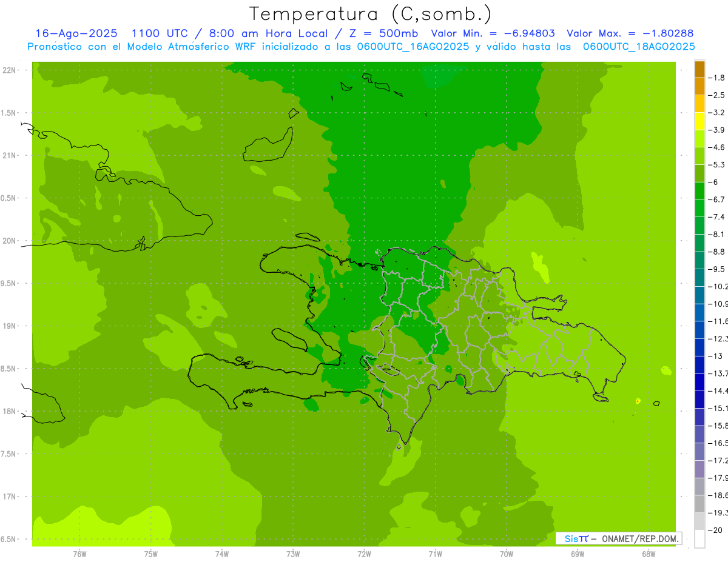Click the '-20' legend value
The image size is (728, 562).
coord(715,530)
